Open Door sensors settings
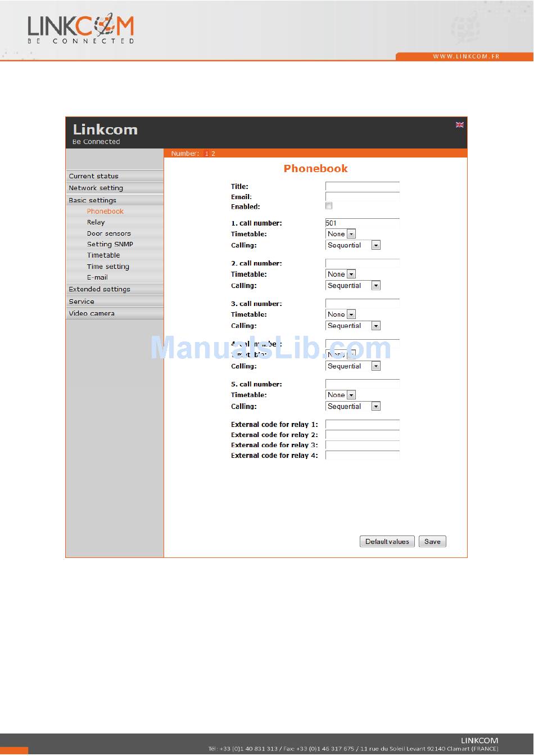The height and width of the screenshot is (756, 534). [108, 233]
